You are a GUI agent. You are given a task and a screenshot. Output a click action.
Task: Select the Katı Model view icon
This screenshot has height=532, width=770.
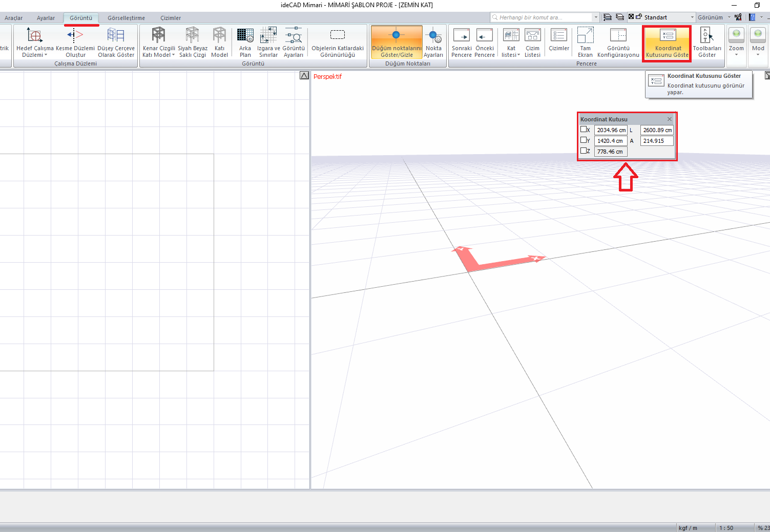[x=219, y=36]
